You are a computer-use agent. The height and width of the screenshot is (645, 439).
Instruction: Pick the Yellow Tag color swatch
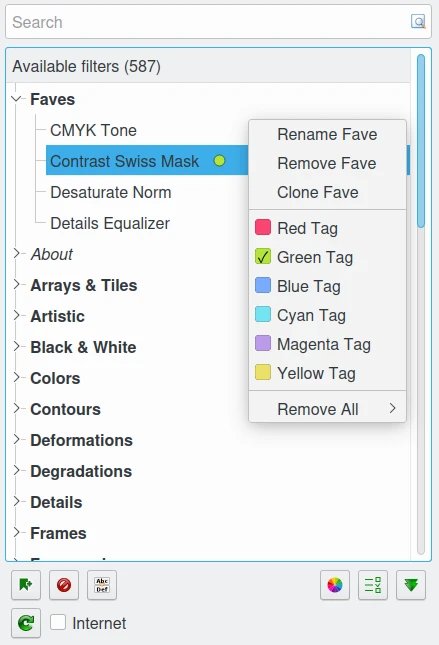[x=263, y=372]
